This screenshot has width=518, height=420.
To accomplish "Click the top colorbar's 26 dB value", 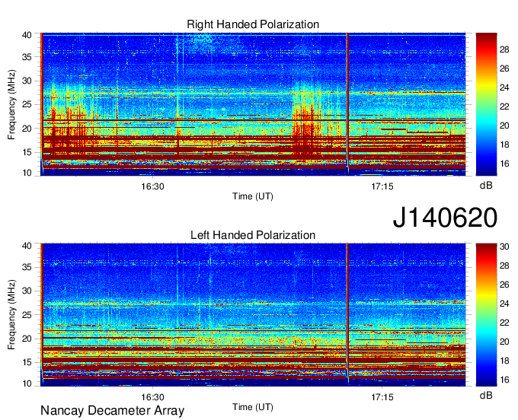I will 504,68.
